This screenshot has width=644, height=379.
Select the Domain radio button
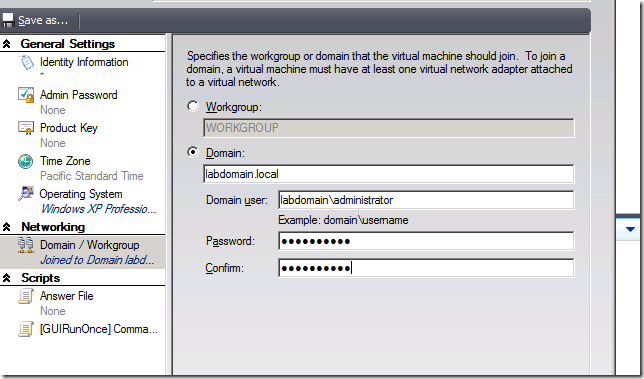pyautogui.click(x=193, y=152)
